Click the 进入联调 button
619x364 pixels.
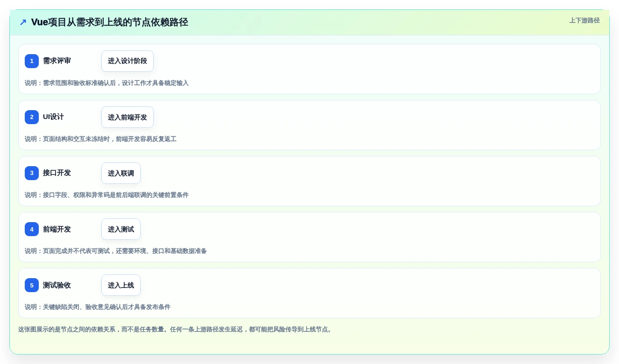pos(121,173)
